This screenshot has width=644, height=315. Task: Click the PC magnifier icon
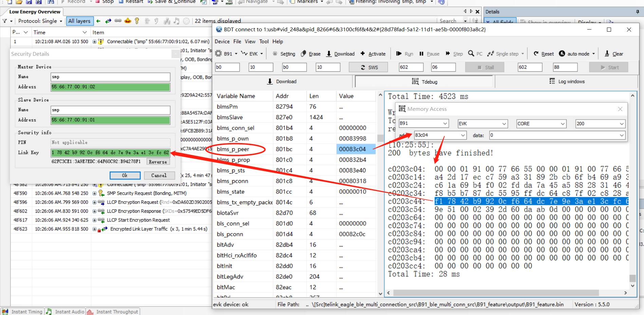tap(471, 53)
